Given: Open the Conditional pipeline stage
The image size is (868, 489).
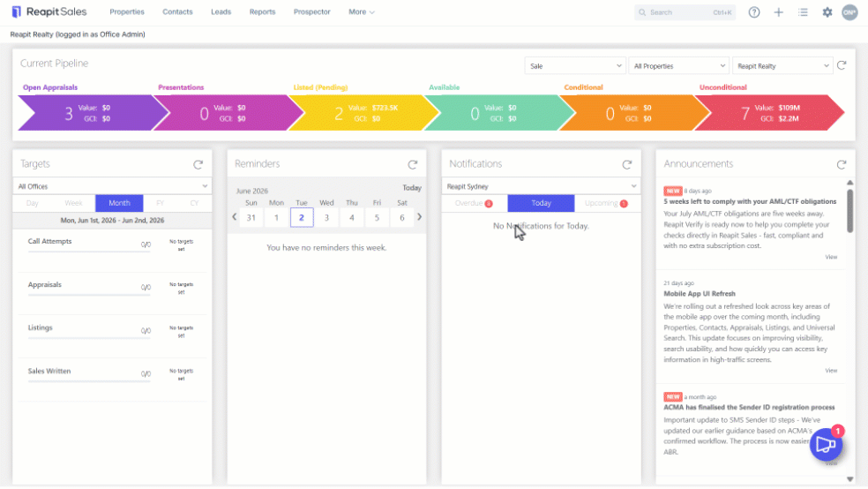Looking at the screenshot, I should 635,112.
